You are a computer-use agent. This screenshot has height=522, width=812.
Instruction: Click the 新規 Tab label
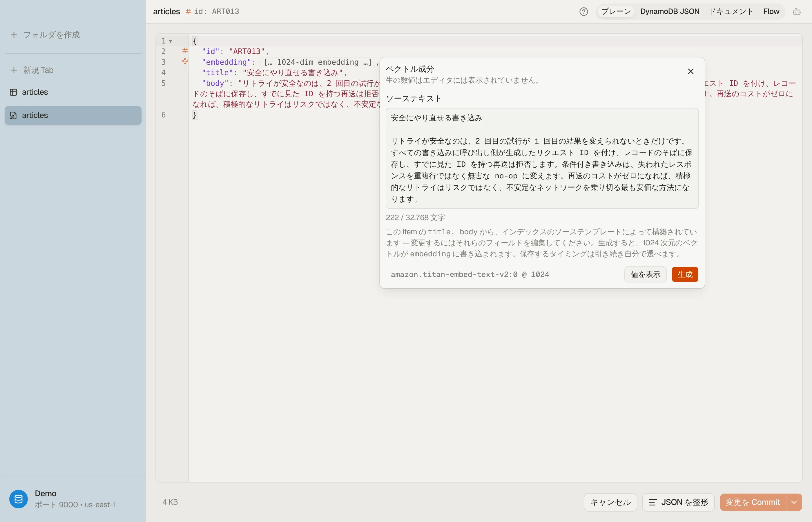point(38,70)
